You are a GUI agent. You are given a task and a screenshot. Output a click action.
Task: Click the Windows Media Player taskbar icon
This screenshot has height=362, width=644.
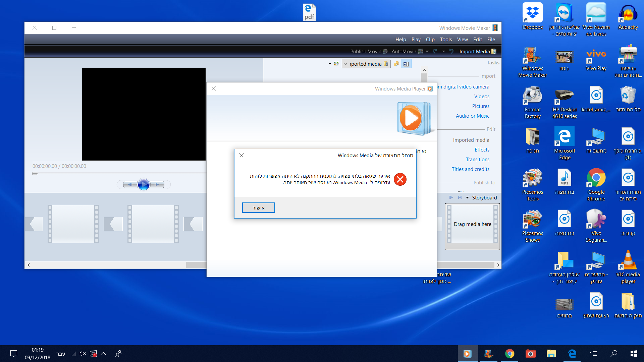pos(468,354)
